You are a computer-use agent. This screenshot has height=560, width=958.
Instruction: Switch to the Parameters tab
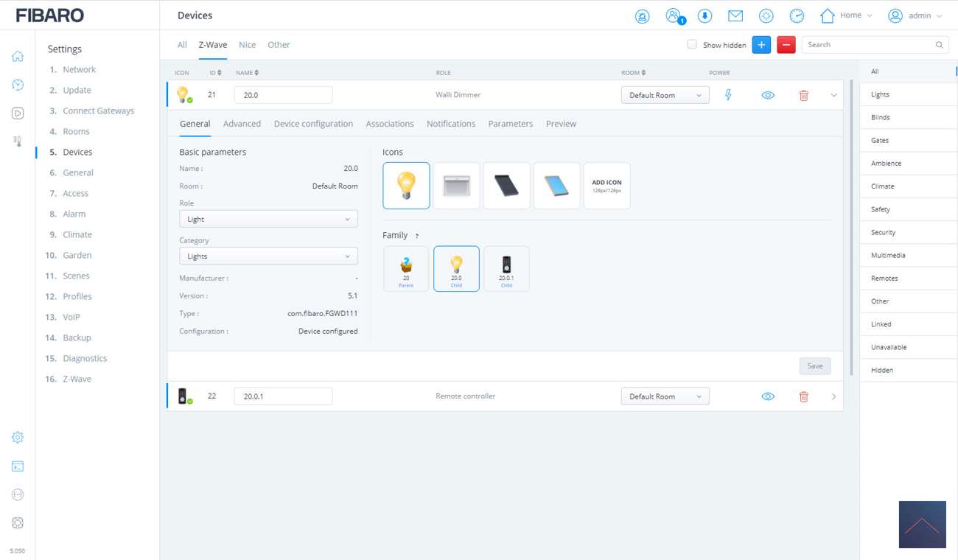[510, 124]
